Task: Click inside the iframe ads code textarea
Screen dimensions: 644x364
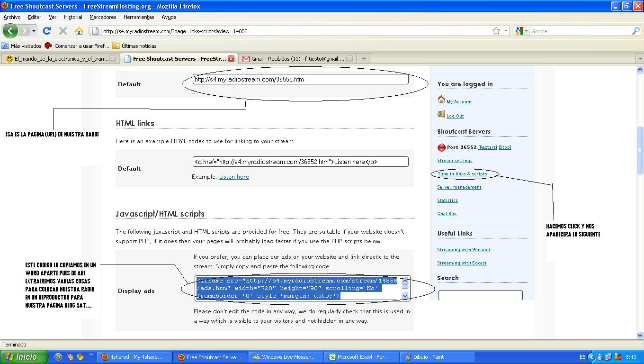Action: click(x=298, y=288)
